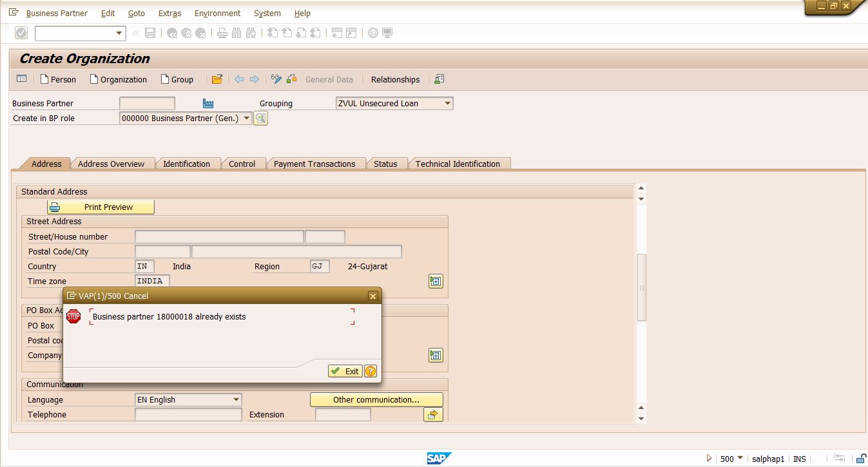Click the save disk icon in toolbar

point(150,33)
